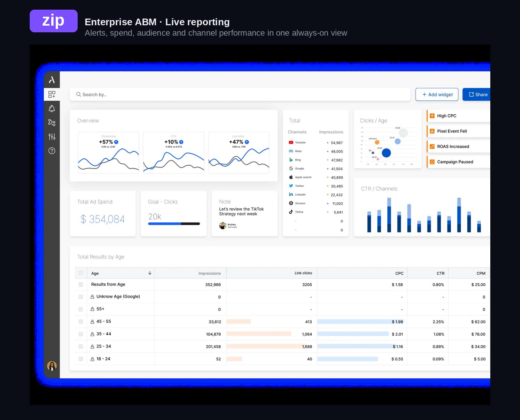
Task: Click the magnifier search icon
Action: pyautogui.click(x=78, y=94)
